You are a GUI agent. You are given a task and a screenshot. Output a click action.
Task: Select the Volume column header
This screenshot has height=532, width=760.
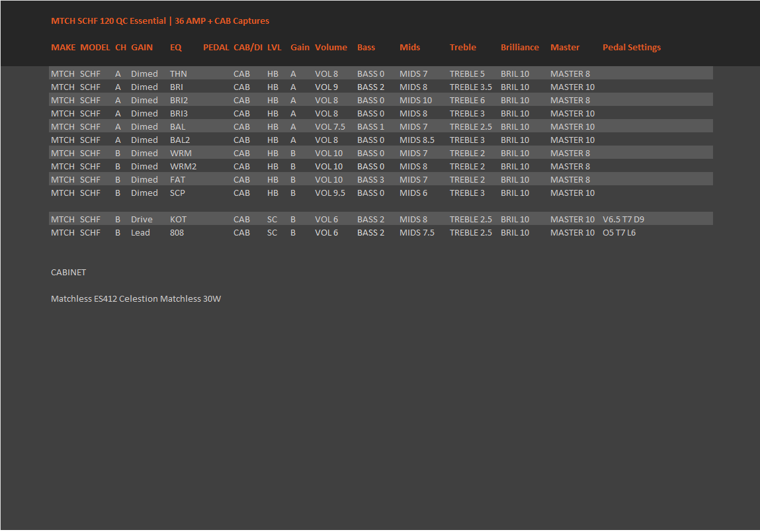(331, 48)
